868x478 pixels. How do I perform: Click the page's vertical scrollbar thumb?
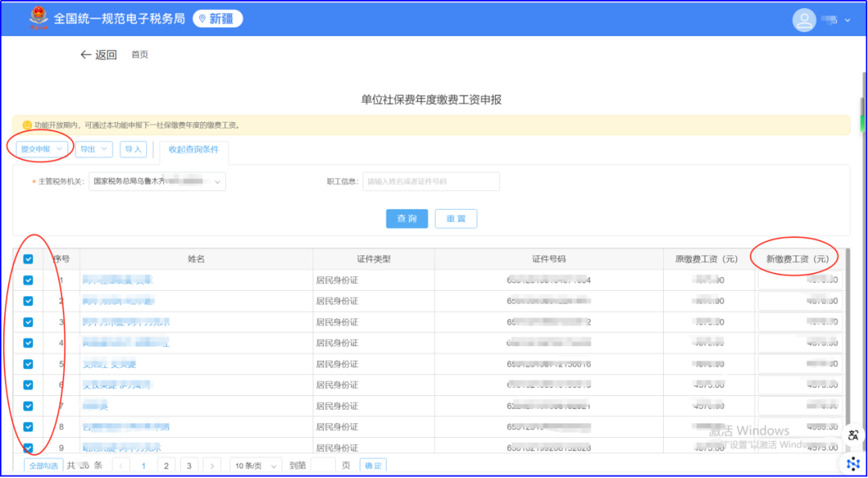[862, 116]
